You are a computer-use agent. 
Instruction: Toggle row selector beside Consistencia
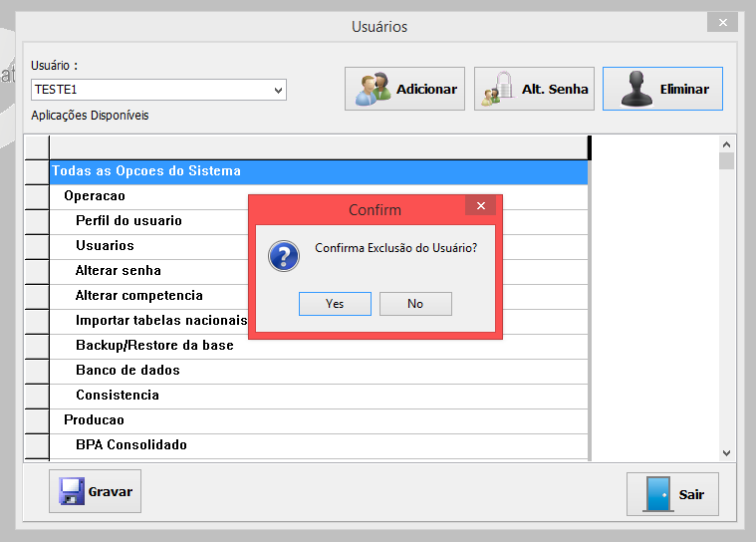tap(37, 396)
